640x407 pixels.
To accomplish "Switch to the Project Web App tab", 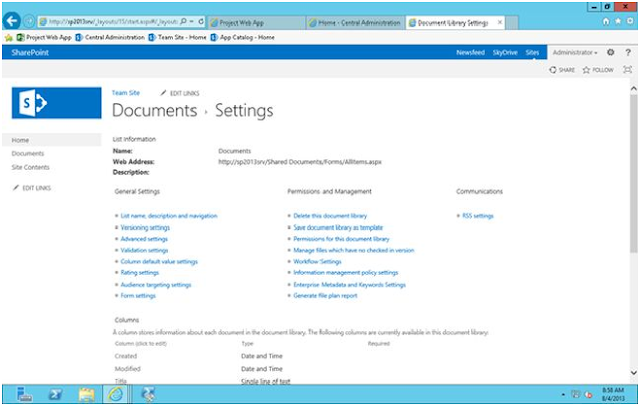I will (x=256, y=23).
